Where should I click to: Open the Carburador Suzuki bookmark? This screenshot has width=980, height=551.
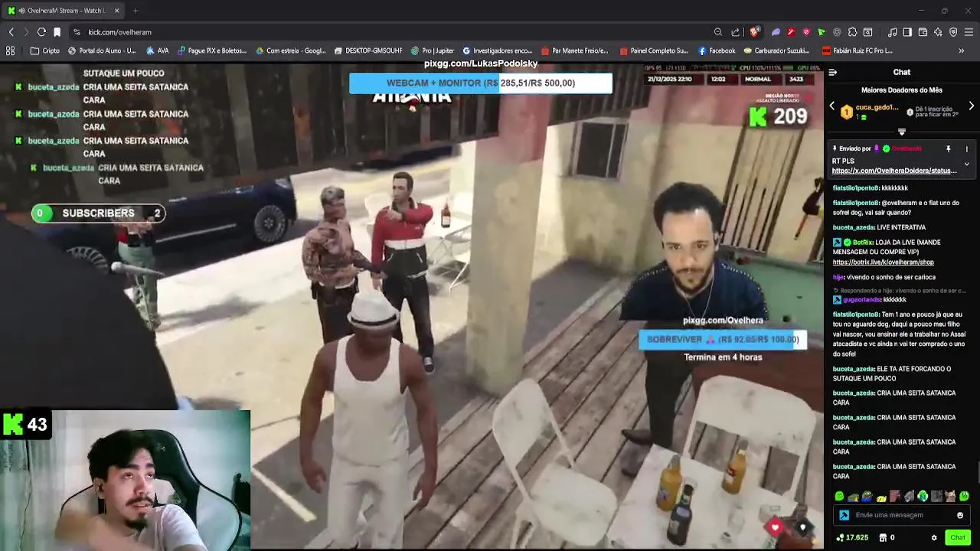tap(776, 51)
